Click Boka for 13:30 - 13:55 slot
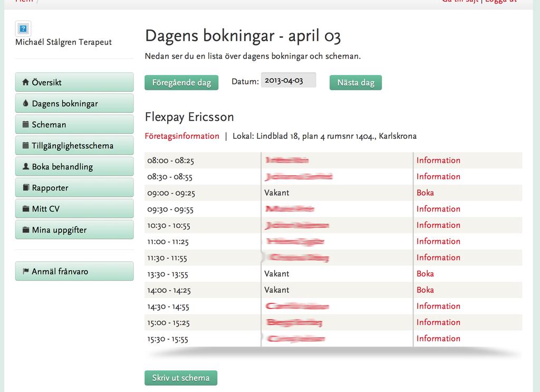Screen dimensions: 540x392 pyautogui.click(x=426, y=273)
